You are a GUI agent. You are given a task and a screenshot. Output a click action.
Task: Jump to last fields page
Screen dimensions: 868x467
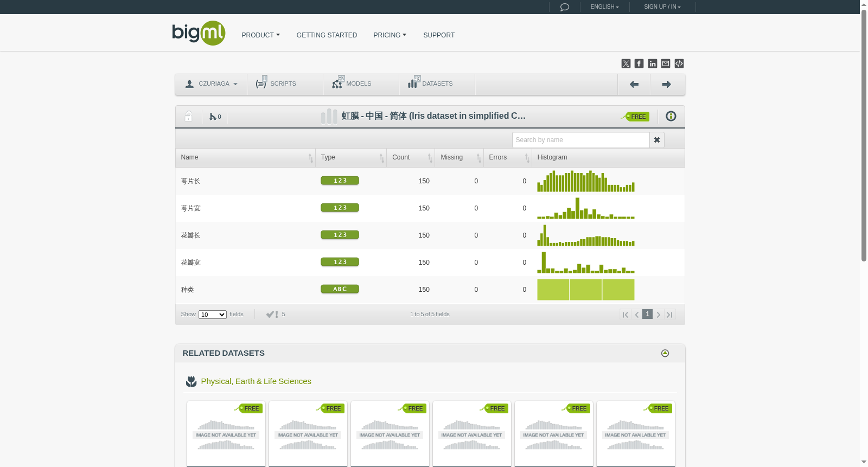[670, 315]
